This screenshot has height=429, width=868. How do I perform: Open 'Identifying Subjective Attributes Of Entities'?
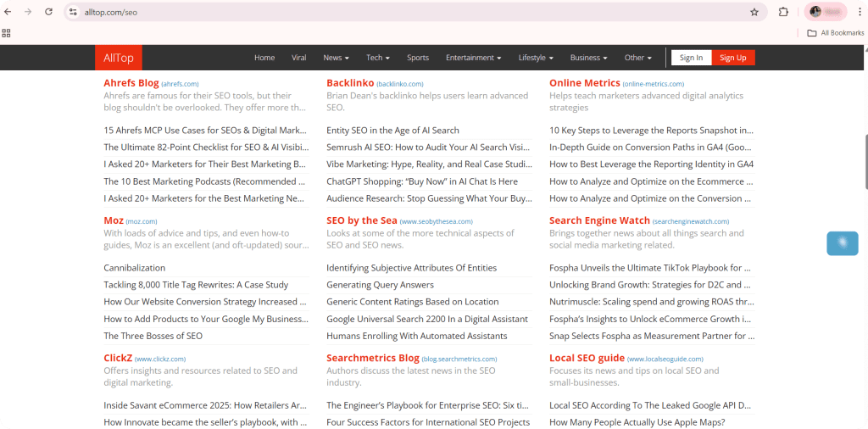pos(412,268)
